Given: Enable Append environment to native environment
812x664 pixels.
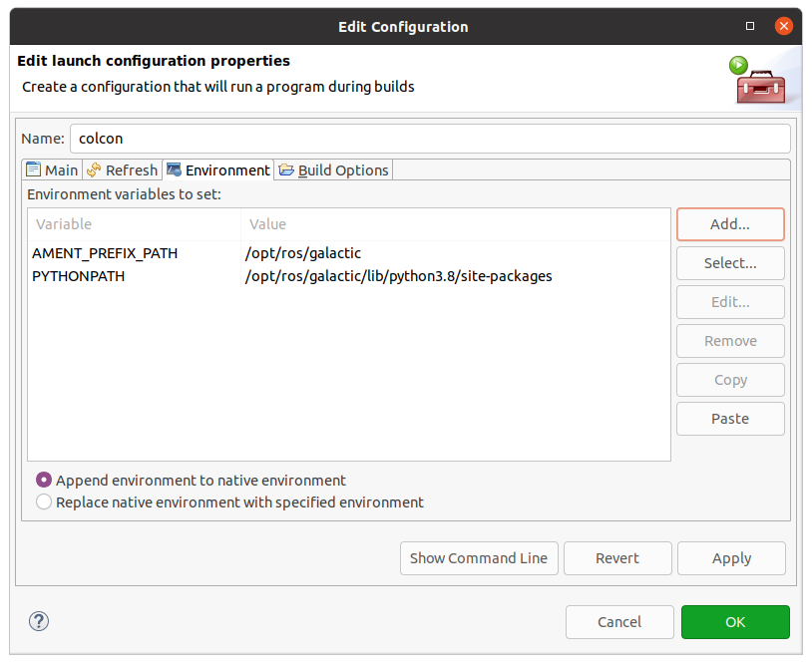Looking at the screenshot, I should click(43, 480).
